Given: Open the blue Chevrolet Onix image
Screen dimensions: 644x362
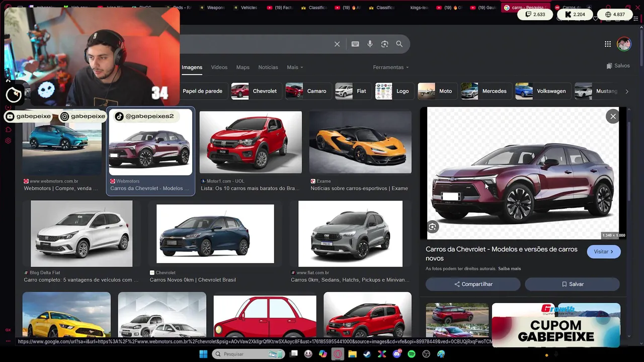Looking at the screenshot, I should (x=215, y=234).
